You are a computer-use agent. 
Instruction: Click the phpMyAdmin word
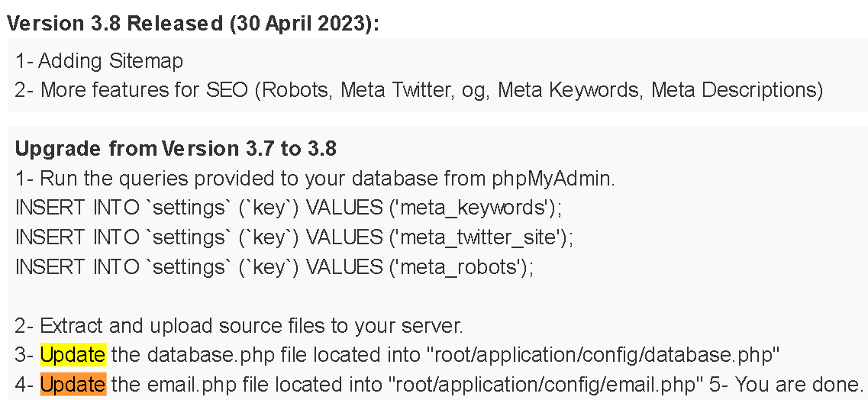point(553,179)
